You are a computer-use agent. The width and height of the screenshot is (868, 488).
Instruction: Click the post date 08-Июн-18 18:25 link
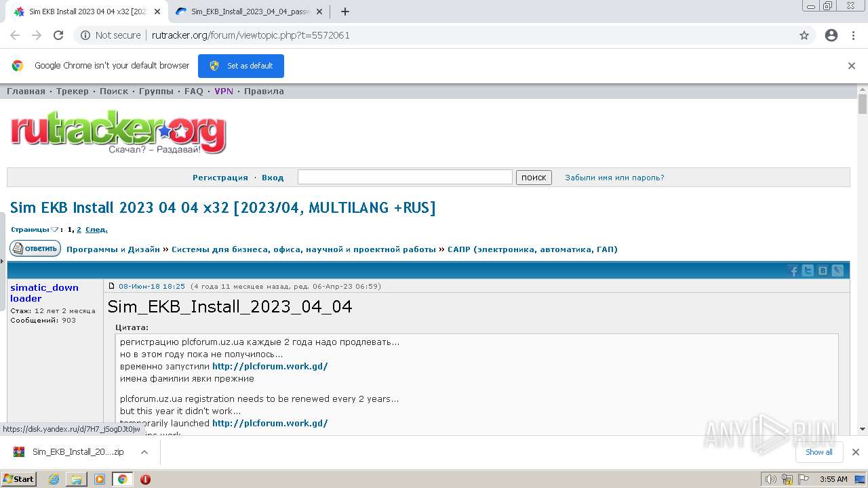pos(152,286)
